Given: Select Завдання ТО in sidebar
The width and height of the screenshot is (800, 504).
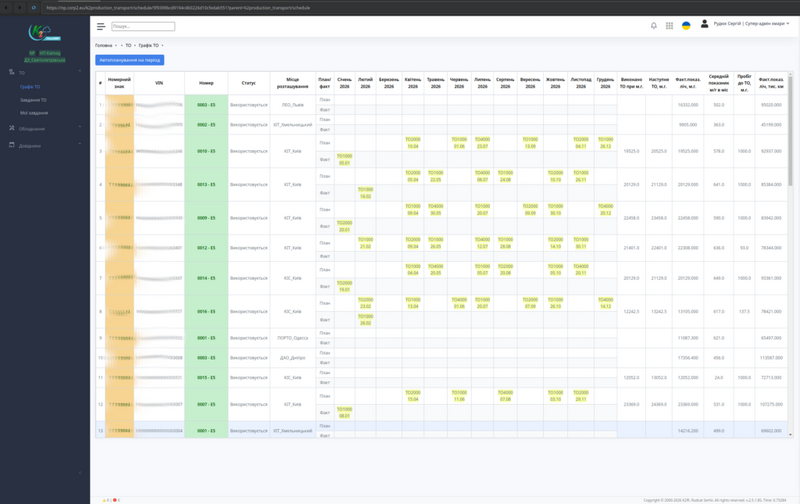Looking at the screenshot, I should [33, 100].
